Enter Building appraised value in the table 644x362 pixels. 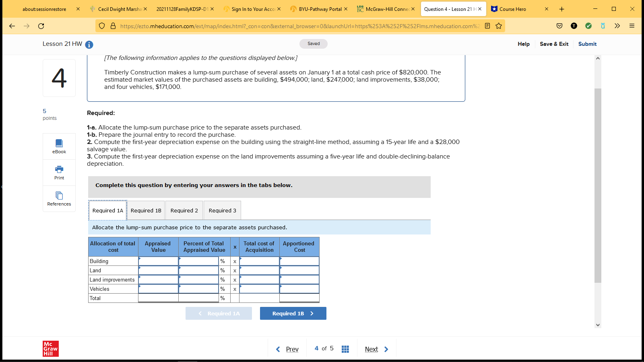pos(158,261)
